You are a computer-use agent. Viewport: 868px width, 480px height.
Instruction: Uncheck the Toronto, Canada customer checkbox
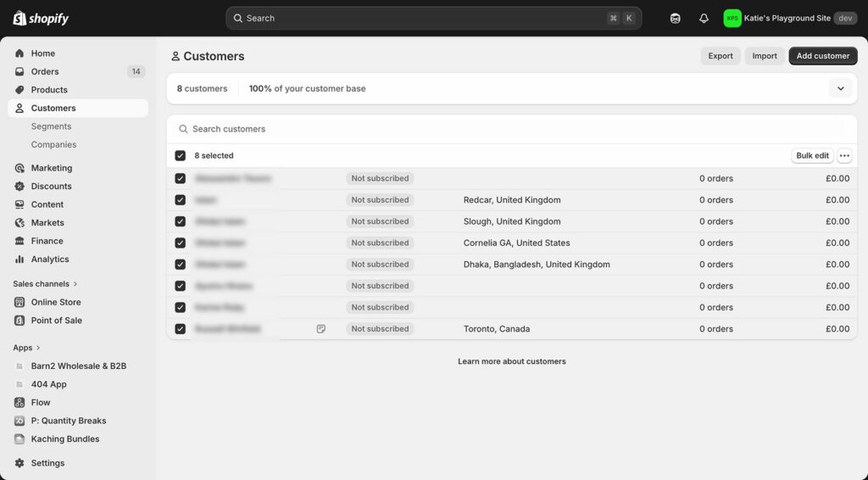[180, 329]
